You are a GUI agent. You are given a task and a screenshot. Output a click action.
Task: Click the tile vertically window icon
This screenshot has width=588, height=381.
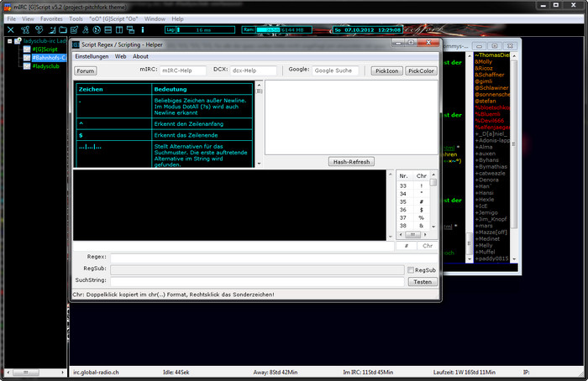pyautogui.click(x=119, y=29)
